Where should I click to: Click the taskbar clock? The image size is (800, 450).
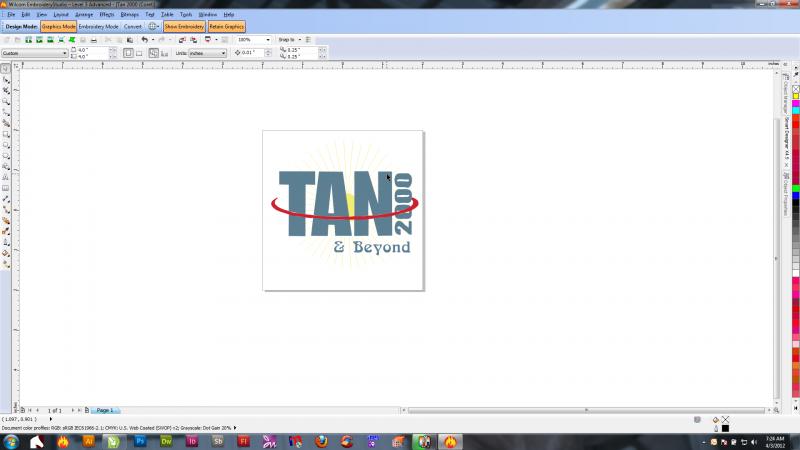click(775, 442)
